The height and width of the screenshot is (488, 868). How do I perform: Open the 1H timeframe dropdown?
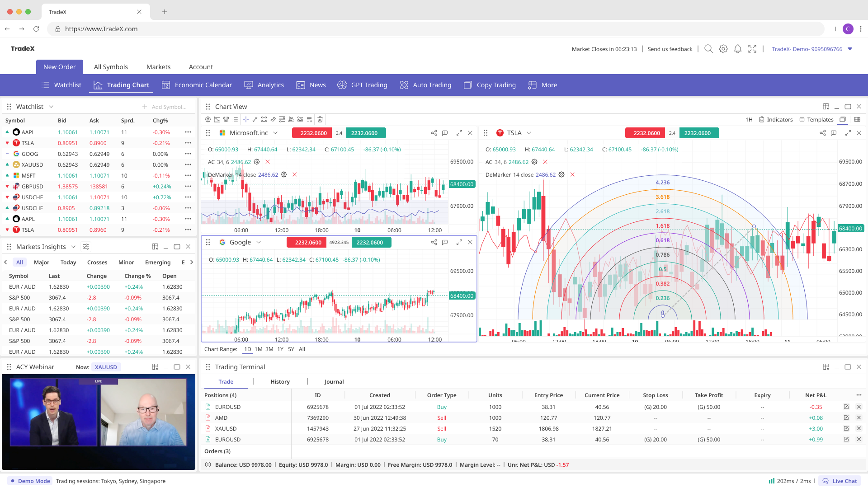(x=748, y=119)
